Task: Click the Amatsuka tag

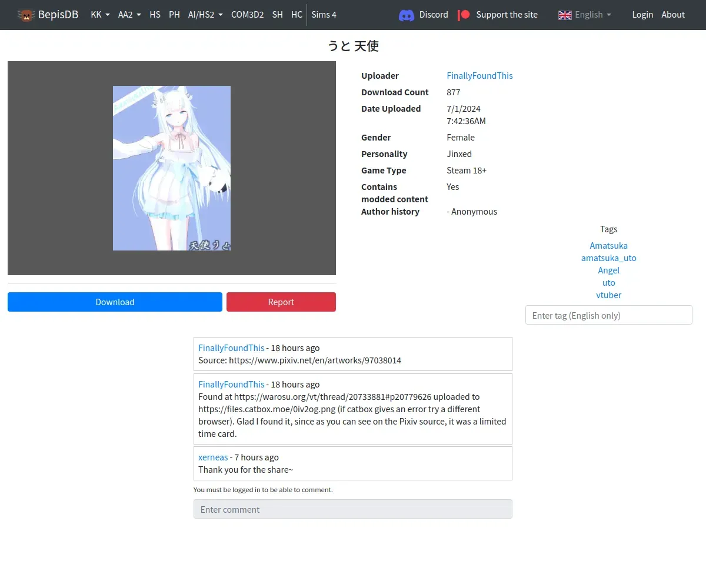Action: pyautogui.click(x=608, y=246)
